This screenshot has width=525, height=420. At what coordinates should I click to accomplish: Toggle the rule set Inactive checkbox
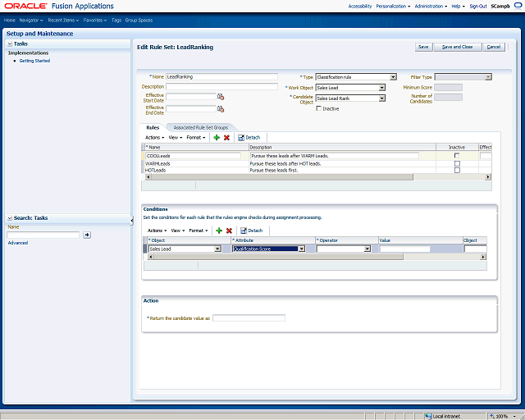[x=319, y=108]
